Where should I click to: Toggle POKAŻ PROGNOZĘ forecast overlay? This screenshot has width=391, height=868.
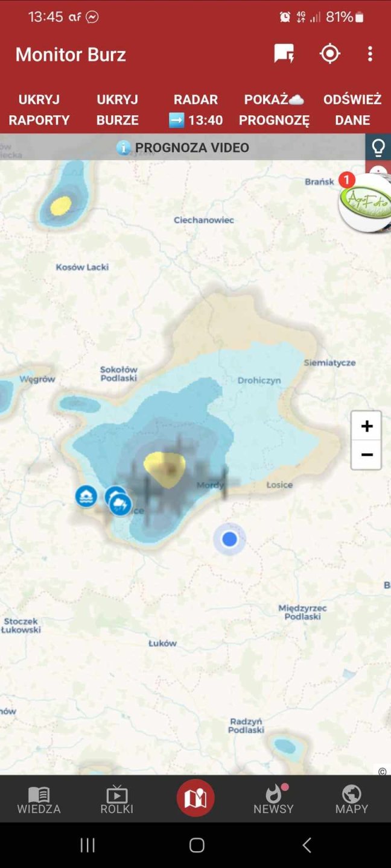(x=274, y=109)
